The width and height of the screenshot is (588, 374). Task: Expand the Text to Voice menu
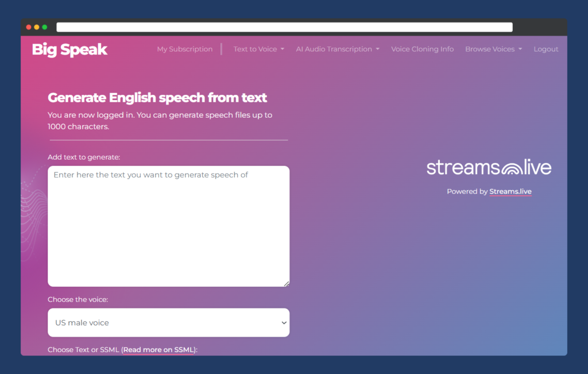[259, 49]
